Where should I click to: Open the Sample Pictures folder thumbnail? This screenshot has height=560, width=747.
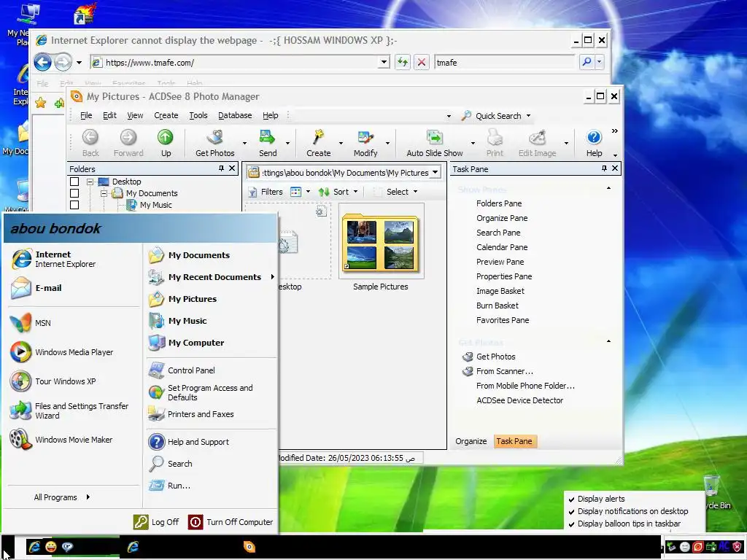click(381, 243)
